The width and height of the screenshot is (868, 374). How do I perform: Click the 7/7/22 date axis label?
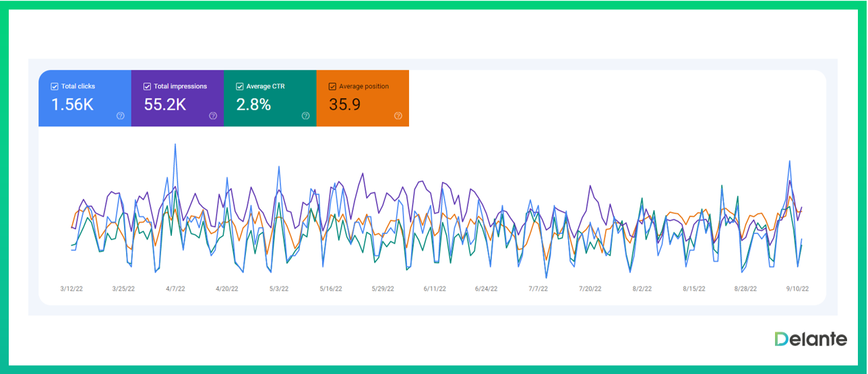[538, 288]
